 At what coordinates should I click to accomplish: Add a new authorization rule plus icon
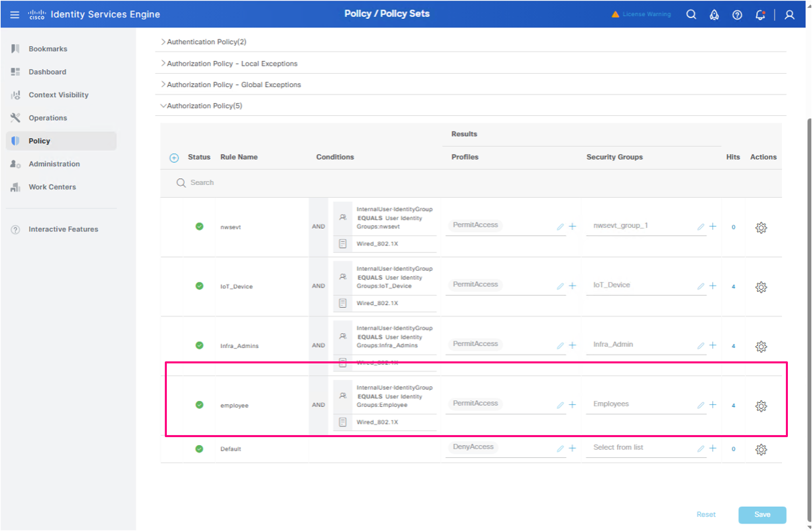tap(174, 158)
